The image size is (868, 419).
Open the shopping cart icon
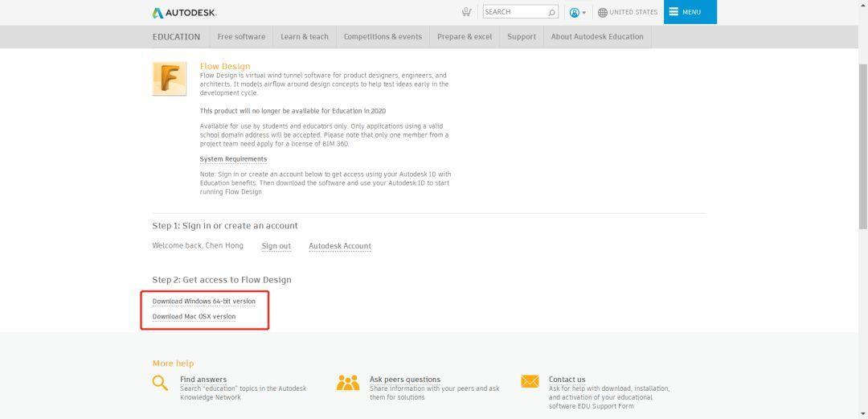467,11
